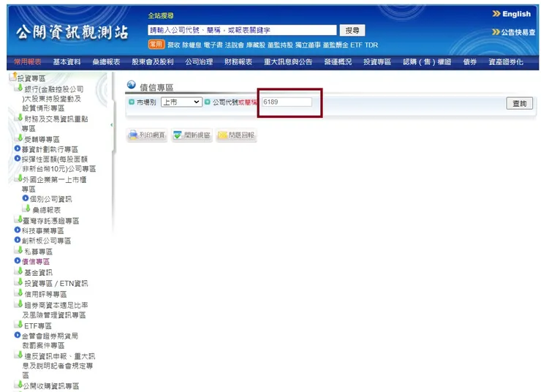Open the TDR quick link
This screenshot has width=541, height=392.
pos(371,45)
